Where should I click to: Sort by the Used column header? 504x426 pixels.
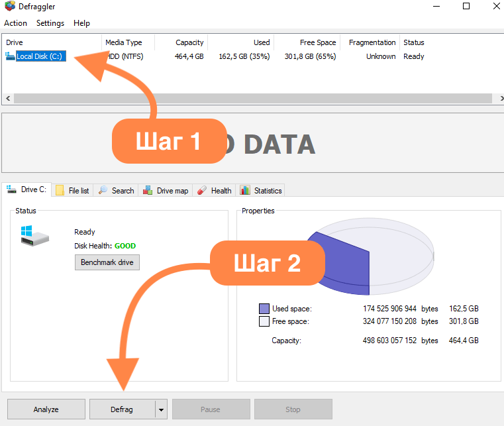click(241, 42)
